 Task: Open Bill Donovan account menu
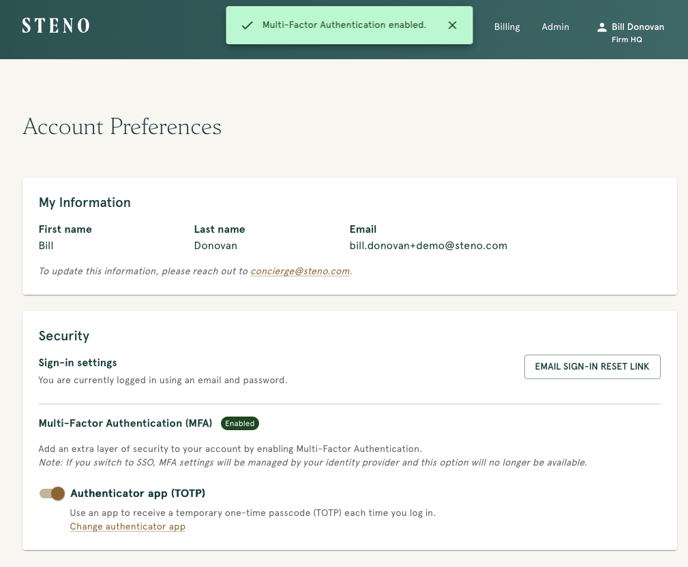pyautogui.click(x=638, y=27)
